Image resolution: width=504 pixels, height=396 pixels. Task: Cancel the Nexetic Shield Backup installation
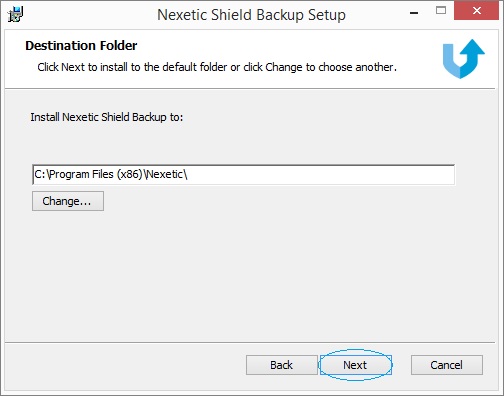click(x=447, y=365)
